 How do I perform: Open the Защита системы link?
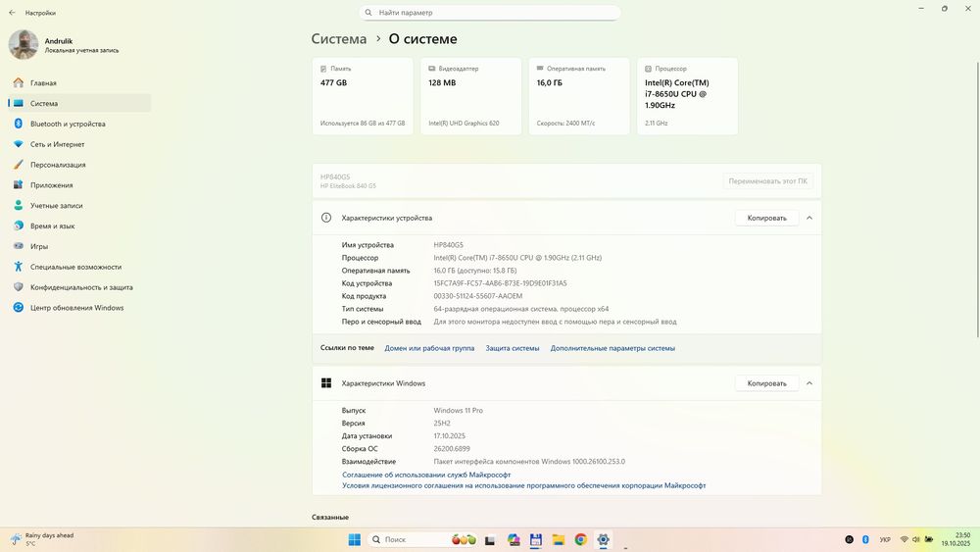tap(513, 348)
